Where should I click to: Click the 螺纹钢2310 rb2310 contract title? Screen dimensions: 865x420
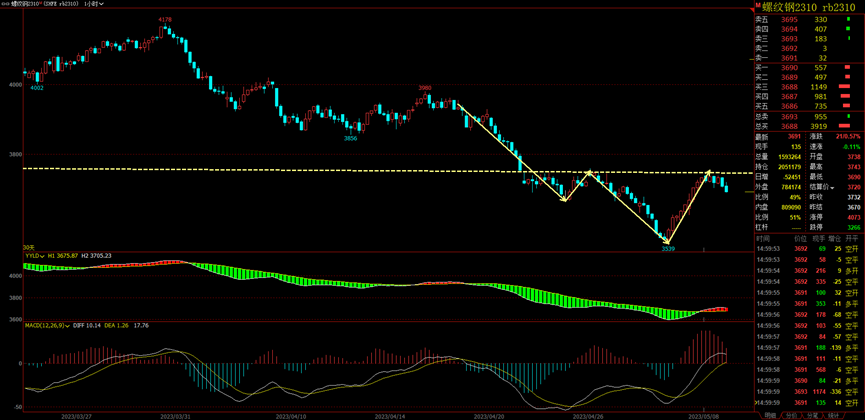coord(809,7)
